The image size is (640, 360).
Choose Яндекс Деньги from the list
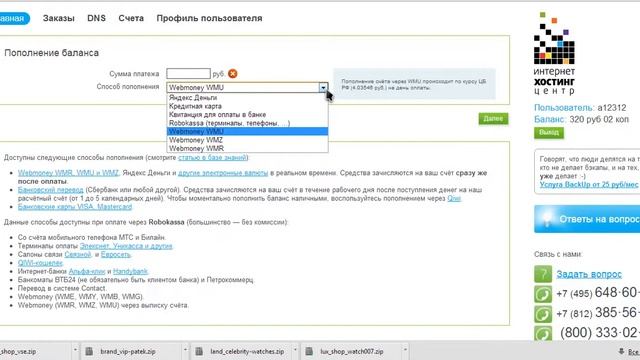(x=247, y=98)
